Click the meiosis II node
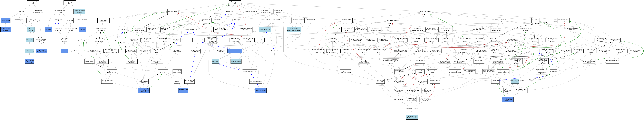This screenshot has width=644, height=120. coord(177,81)
